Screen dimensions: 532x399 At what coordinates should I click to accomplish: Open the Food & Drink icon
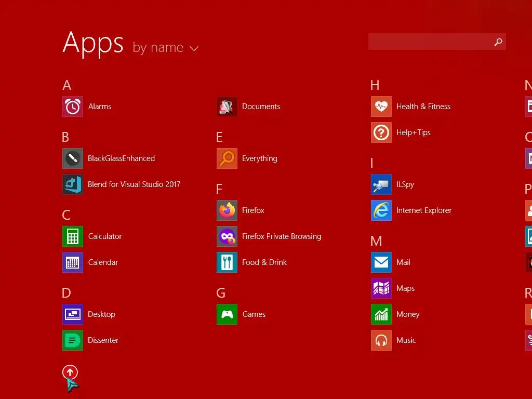tap(227, 262)
